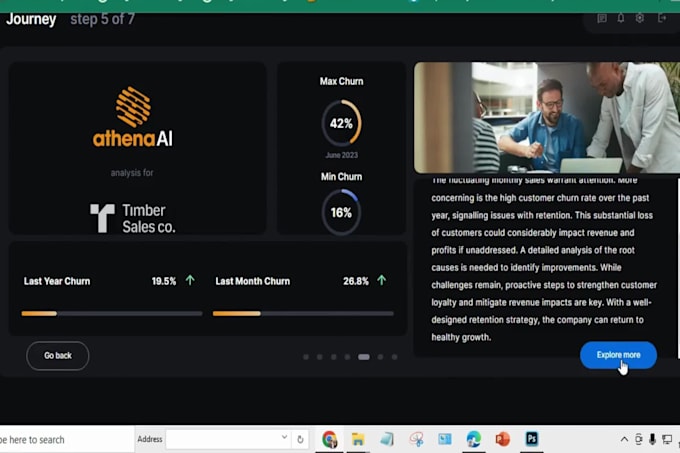Open the settings gear in header
Image resolution: width=680 pixels, height=453 pixels.
tap(640, 18)
